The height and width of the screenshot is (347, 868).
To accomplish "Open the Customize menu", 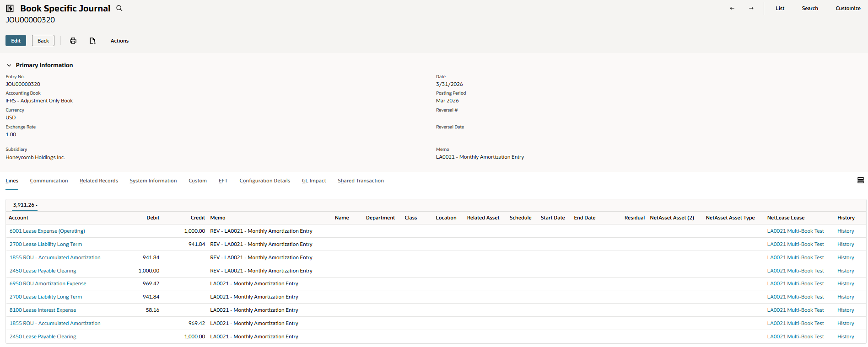I will [x=848, y=8].
